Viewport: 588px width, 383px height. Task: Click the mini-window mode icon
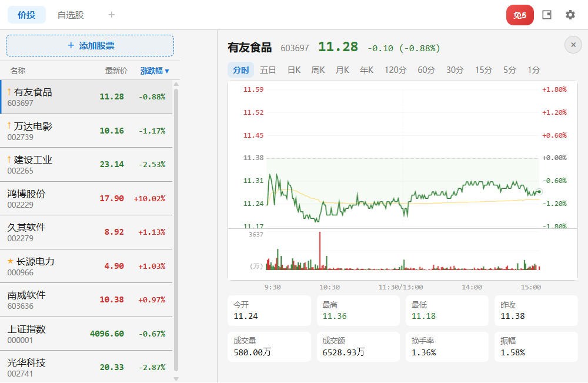pyautogui.click(x=546, y=15)
